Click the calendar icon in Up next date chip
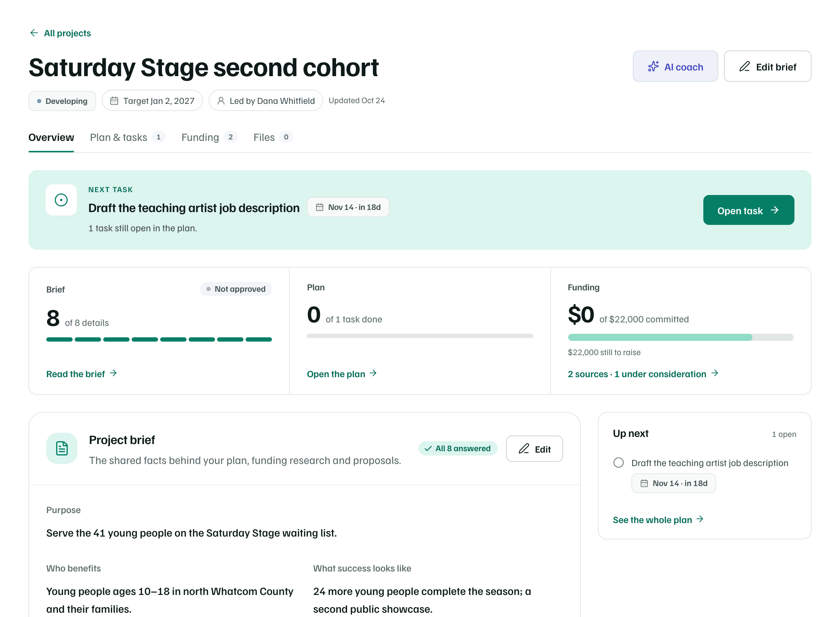Image resolution: width=840 pixels, height=617 pixels. point(644,483)
